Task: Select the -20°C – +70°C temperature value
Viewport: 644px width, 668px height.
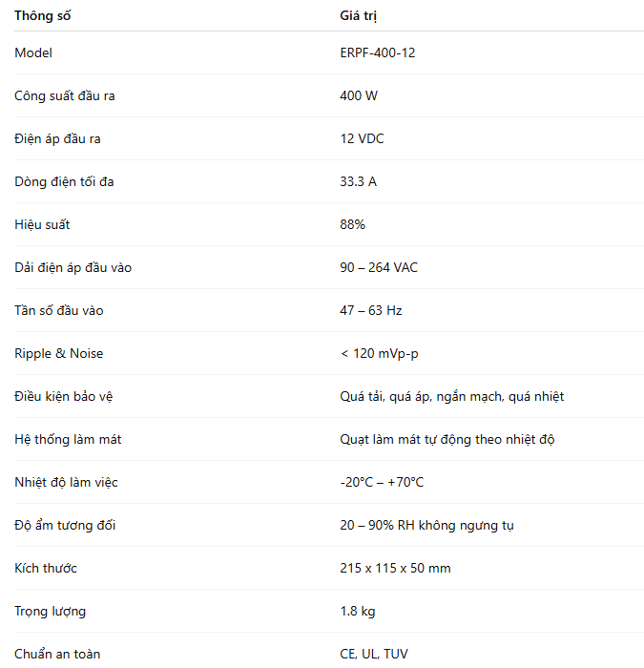Action: coord(382,482)
